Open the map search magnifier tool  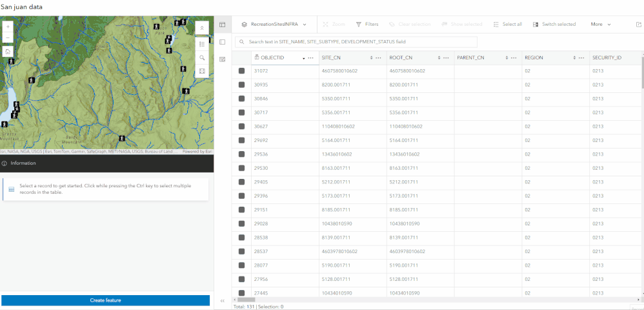coord(202,57)
